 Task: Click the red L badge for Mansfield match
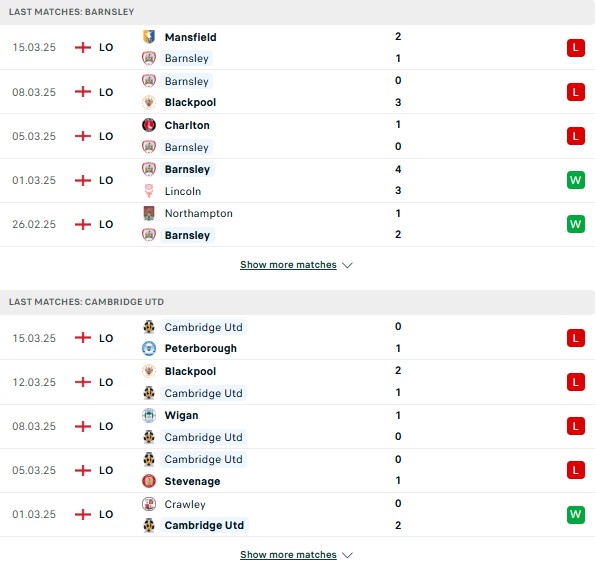point(575,48)
